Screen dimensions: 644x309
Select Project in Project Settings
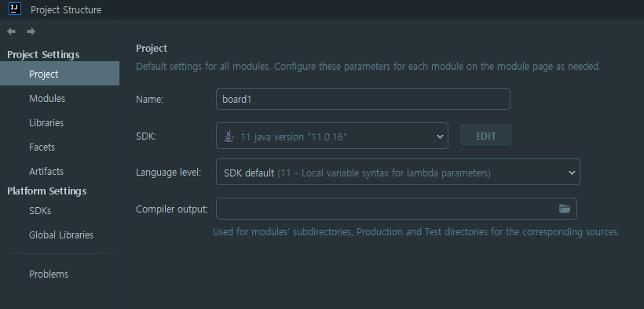60,75
